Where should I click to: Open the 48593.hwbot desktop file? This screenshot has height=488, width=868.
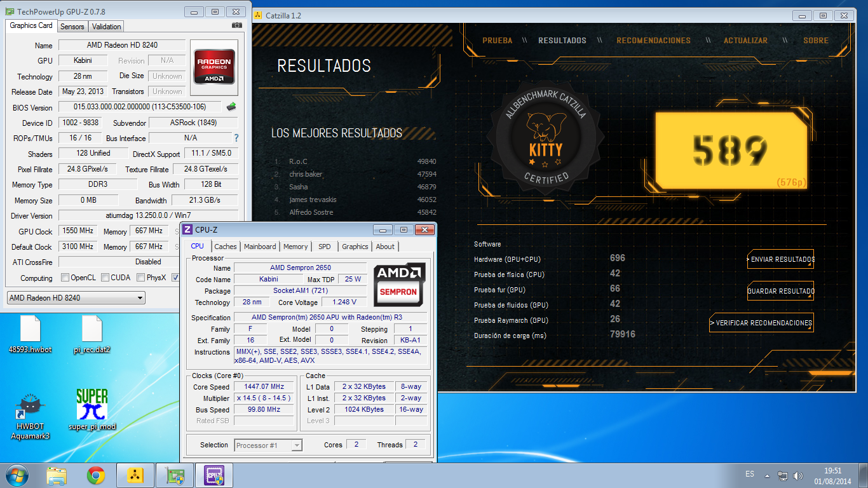coord(30,335)
